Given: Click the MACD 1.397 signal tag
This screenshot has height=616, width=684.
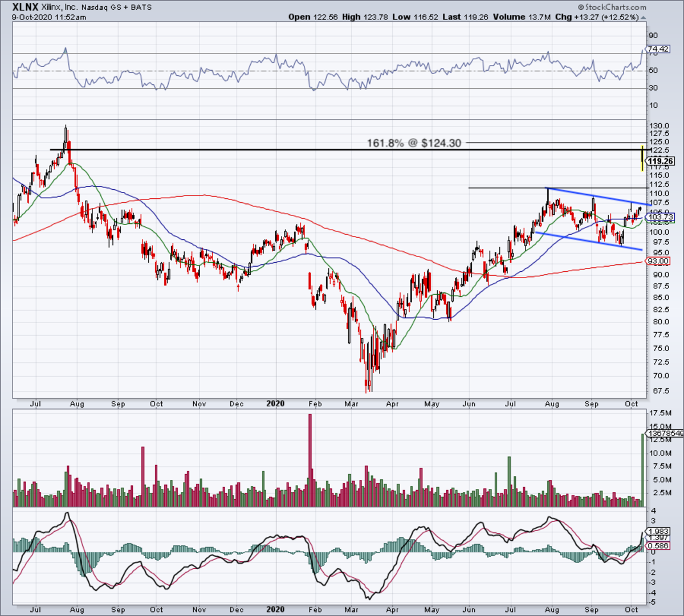Looking at the screenshot, I should click(658, 538).
